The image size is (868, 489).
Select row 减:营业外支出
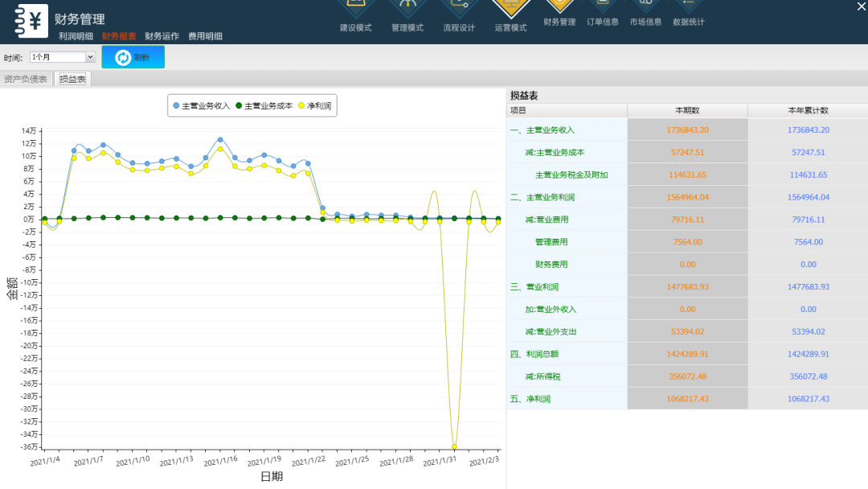pyautogui.click(x=687, y=331)
